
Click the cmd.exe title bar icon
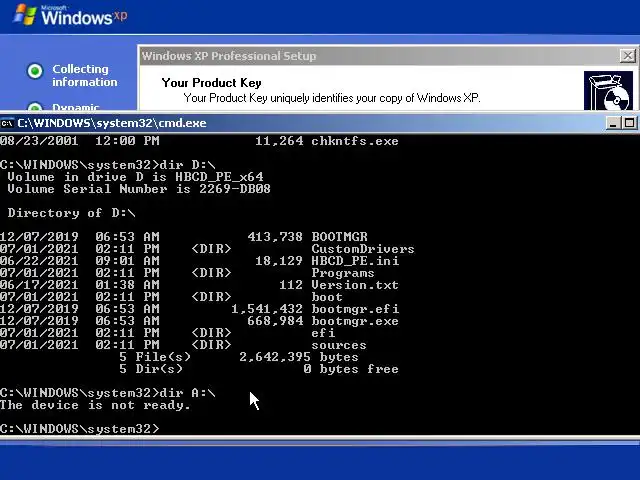(x=7, y=123)
